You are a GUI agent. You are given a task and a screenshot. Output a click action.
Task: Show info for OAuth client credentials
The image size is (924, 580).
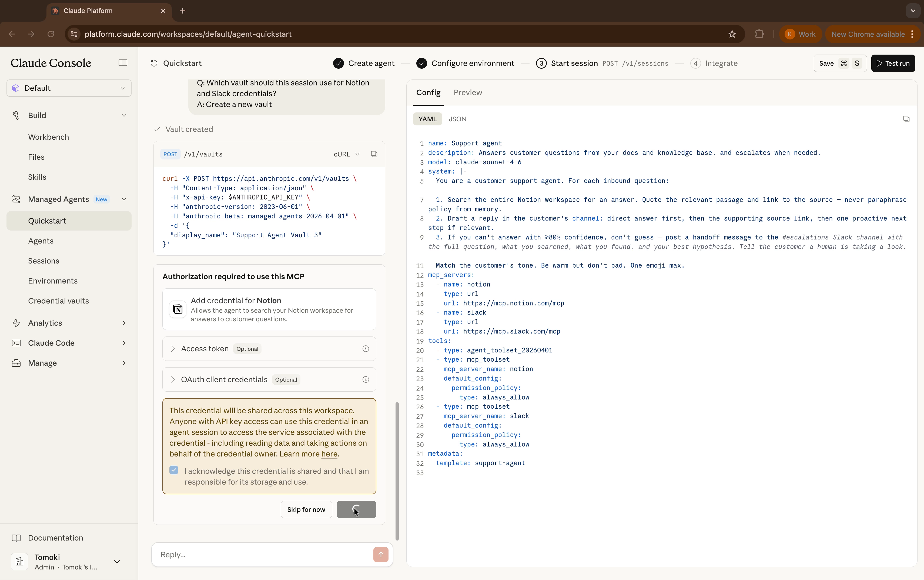[366, 379]
